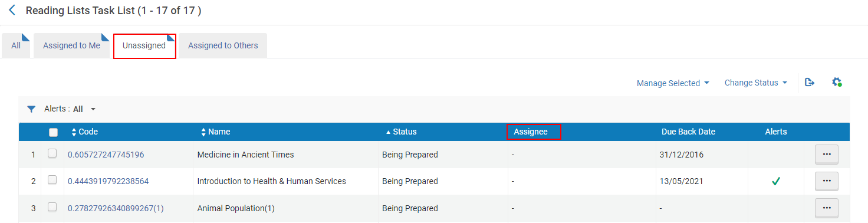Click the export list icon
868x223 pixels.
(x=810, y=83)
